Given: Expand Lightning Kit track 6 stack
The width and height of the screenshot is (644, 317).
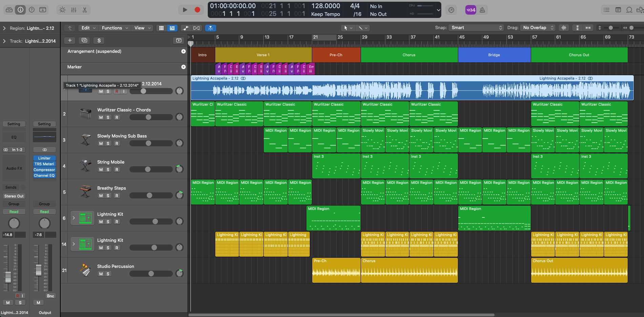Looking at the screenshot, I should pyautogui.click(x=74, y=218).
